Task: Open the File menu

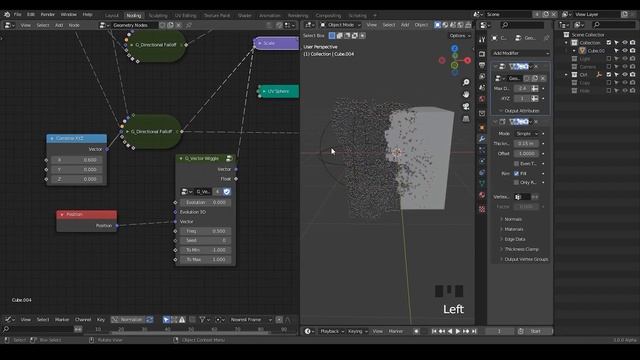Action: pyautogui.click(x=18, y=14)
